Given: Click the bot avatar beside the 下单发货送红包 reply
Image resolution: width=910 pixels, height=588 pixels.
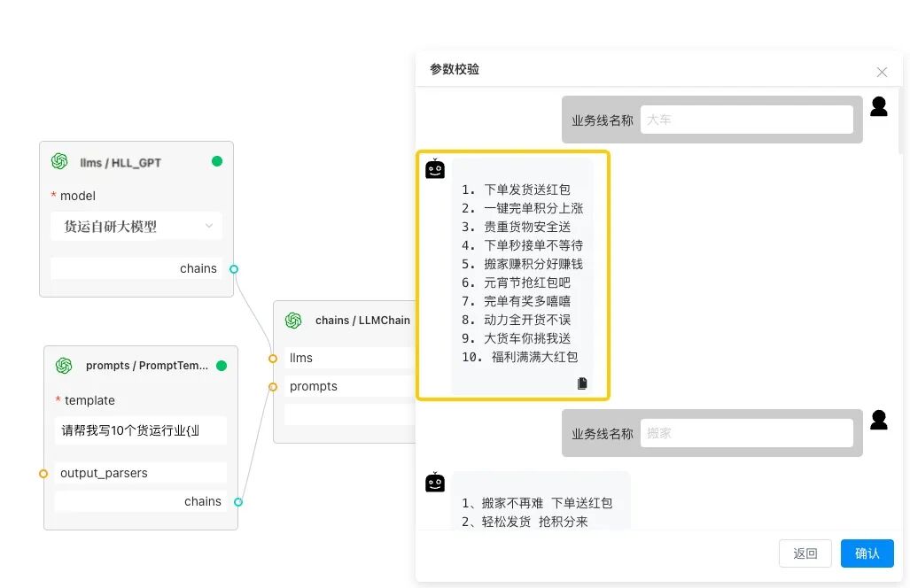Looking at the screenshot, I should point(435,169).
